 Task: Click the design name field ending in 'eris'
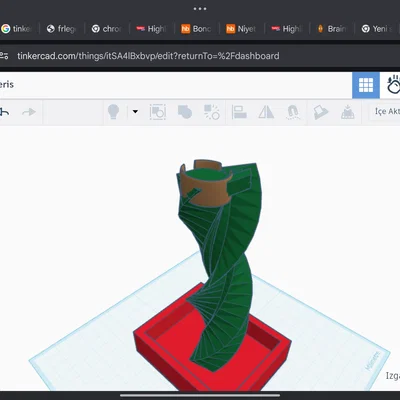click(x=7, y=85)
